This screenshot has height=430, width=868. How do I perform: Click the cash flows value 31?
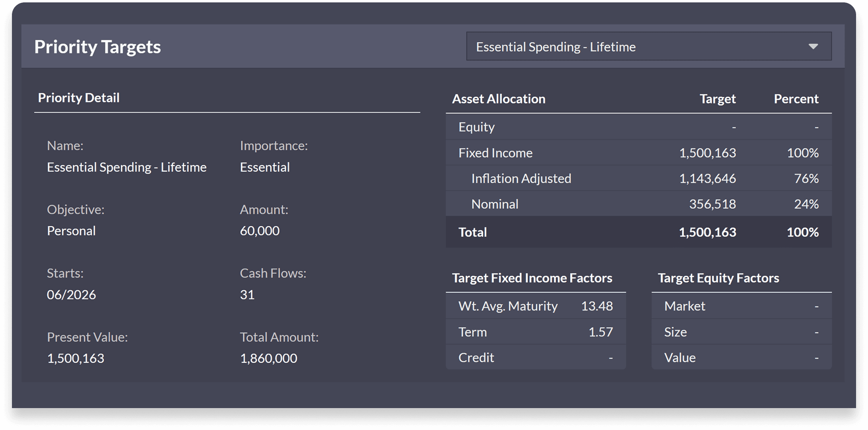[247, 295]
